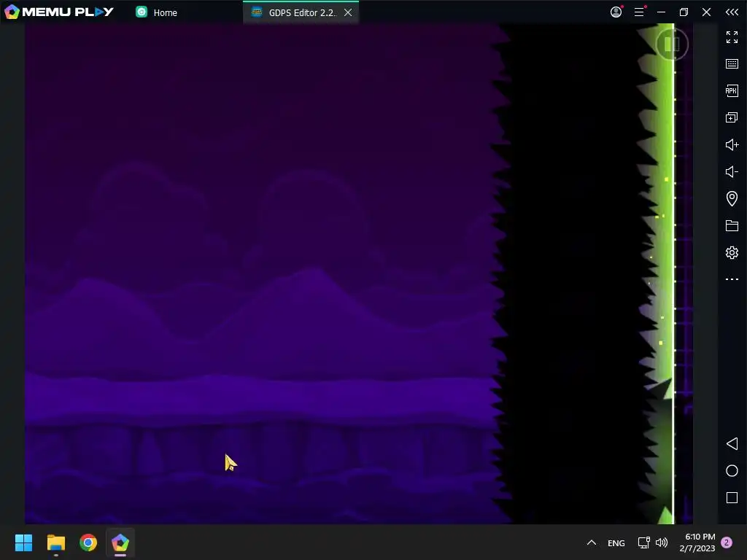Restore down the MEmu window
This screenshot has width=747, height=560.
684,12
